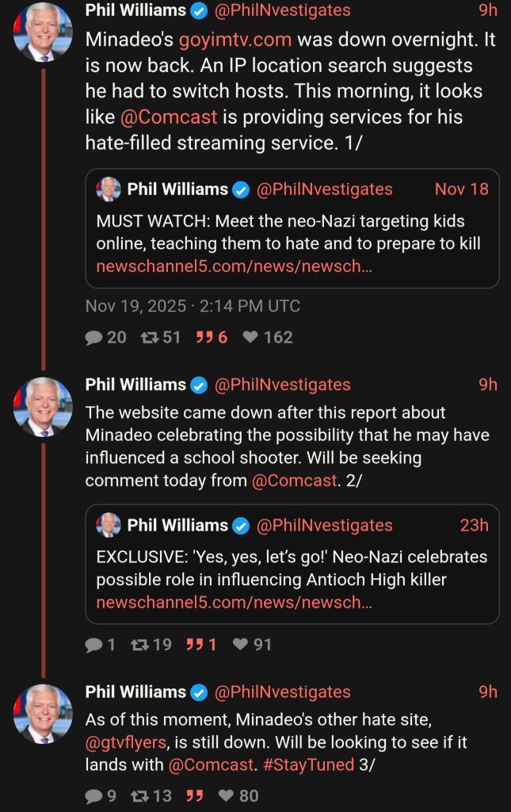Viewport: 511px width, 812px height.
Task: Like the second post with 91 likes
Action: 241,645
